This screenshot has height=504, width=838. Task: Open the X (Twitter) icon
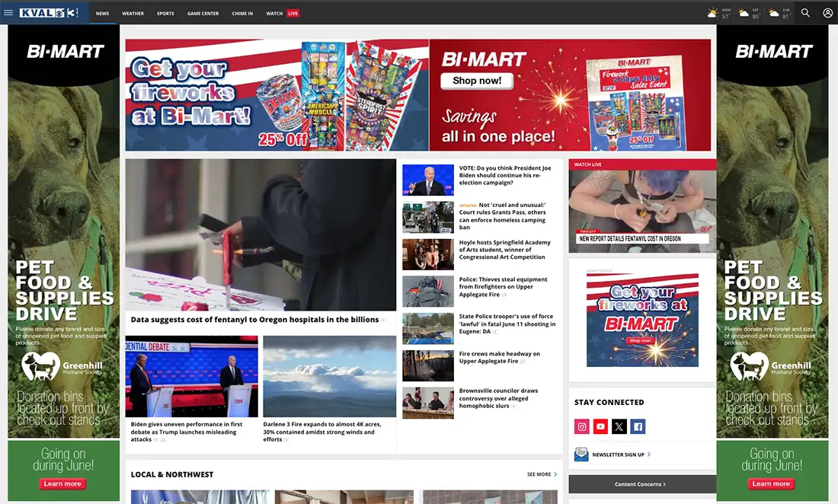(x=619, y=426)
